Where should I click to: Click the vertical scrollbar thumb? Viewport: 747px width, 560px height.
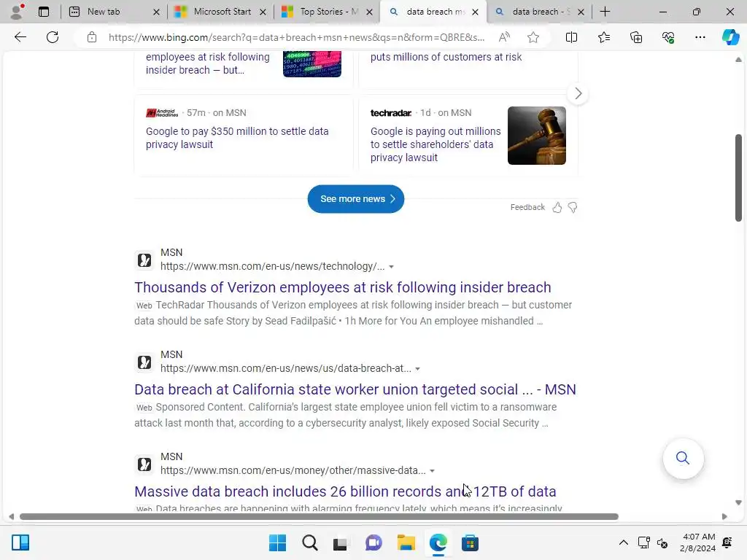[738, 178]
